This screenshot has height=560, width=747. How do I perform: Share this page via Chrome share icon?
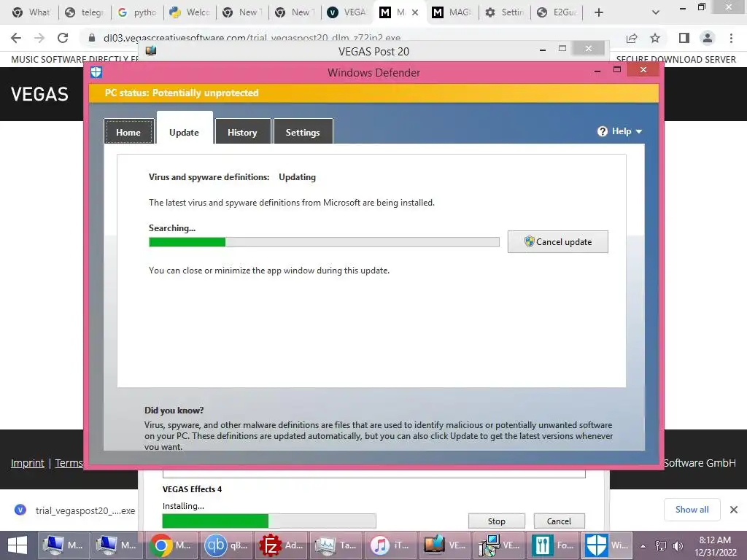632,38
